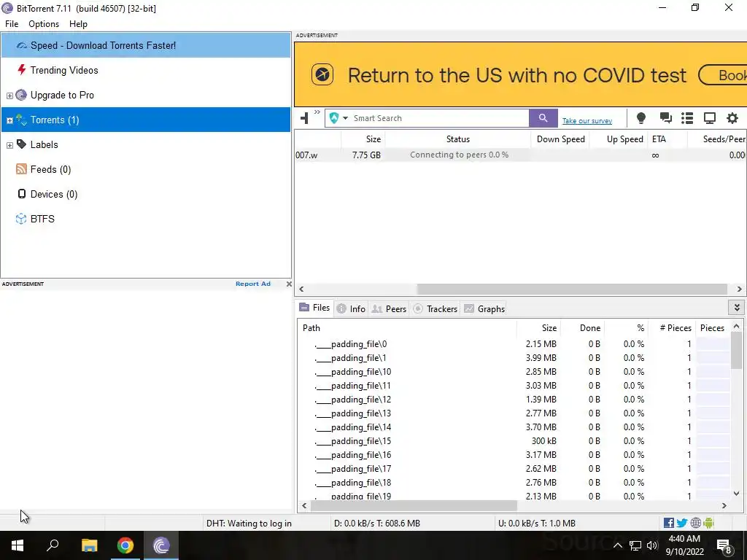
Task: Switch to the Graphs tab
Action: tap(484, 308)
